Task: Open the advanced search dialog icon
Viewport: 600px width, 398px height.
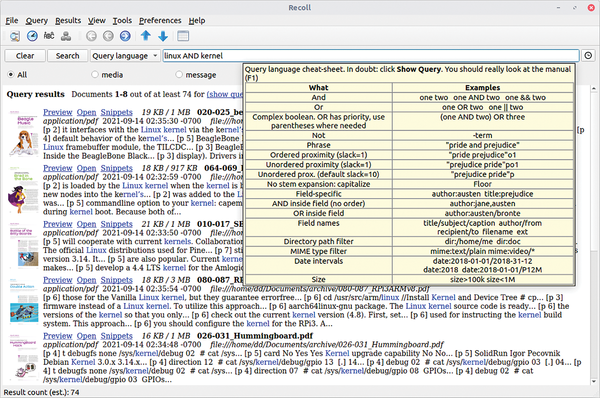Action: 15,36
